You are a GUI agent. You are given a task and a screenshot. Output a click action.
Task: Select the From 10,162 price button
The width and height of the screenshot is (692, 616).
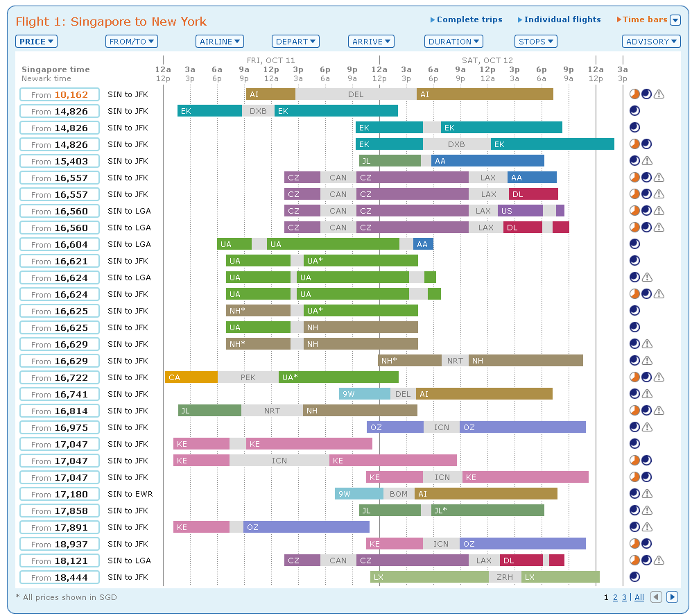[x=60, y=94]
